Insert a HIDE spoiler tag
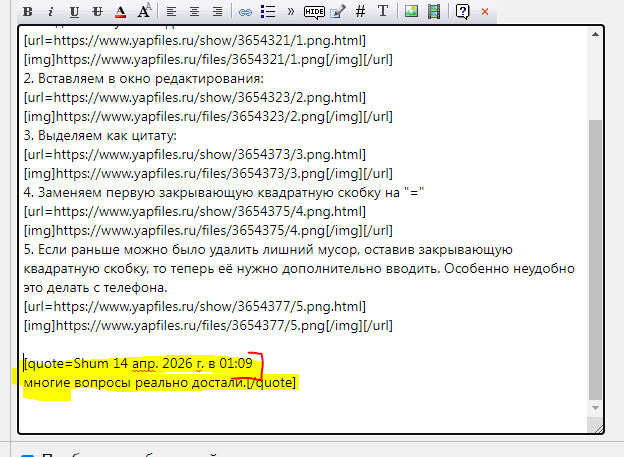This screenshot has width=624, height=457. pyautogui.click(x=314, y=12)
